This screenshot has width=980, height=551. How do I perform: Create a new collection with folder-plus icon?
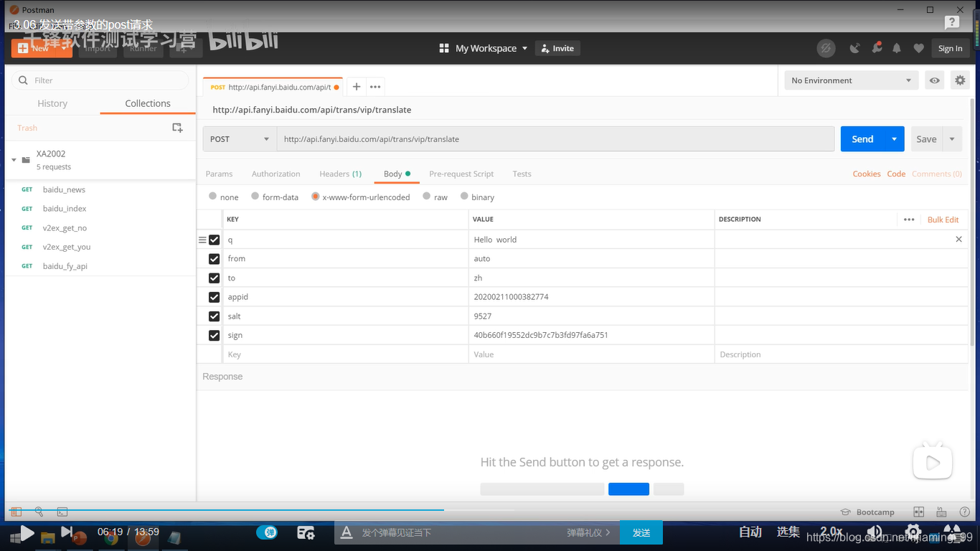(177, 128)
